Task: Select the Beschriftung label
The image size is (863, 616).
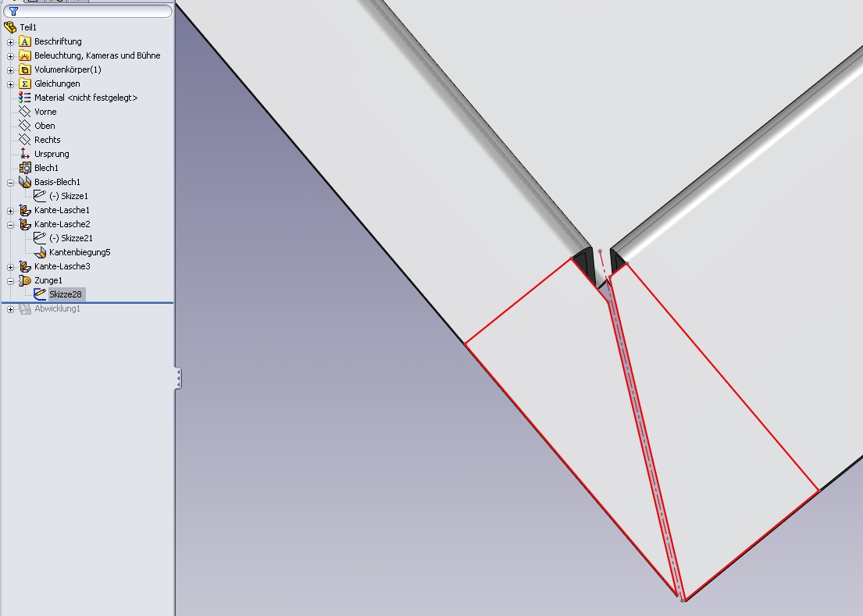Action: click(x=58, y=41)
